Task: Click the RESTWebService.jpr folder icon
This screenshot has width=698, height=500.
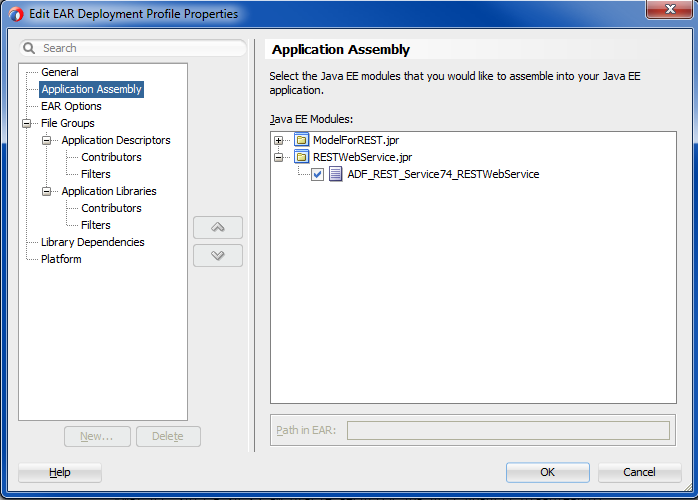Action: coord(301,157)
